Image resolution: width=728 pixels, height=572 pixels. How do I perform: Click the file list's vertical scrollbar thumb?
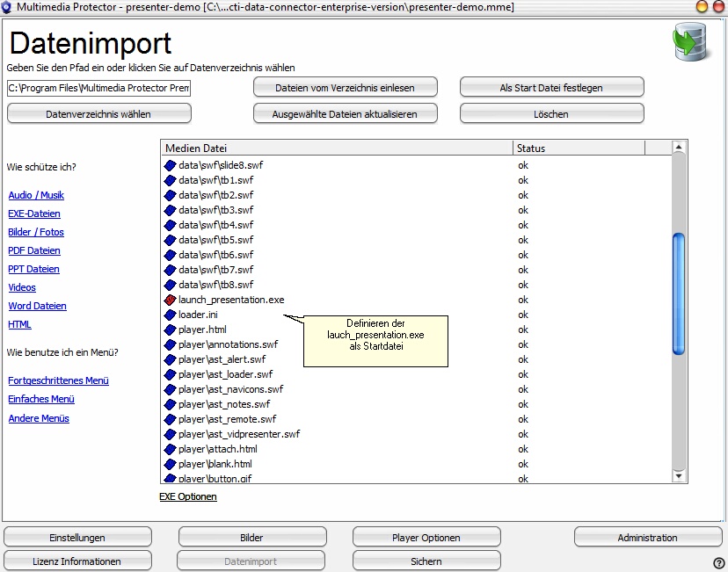tap(678, 293)
